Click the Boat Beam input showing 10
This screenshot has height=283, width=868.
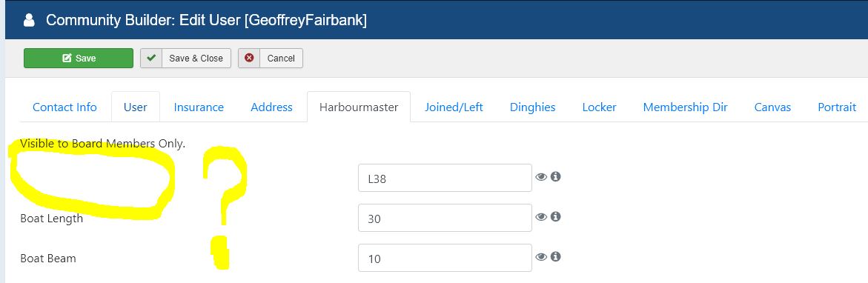pyautogui.click(x=445, y=258)
